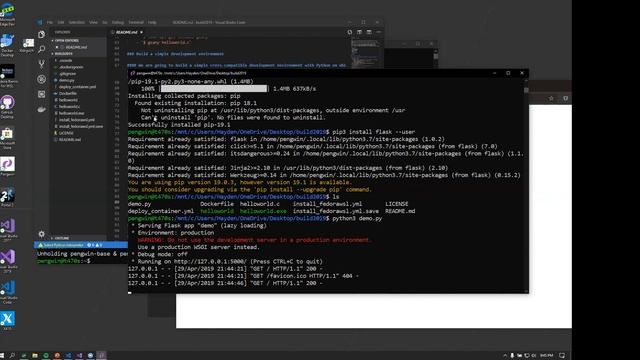
Task: Show hidden system tray icons chevron
Action: click(x=505, y=356)
